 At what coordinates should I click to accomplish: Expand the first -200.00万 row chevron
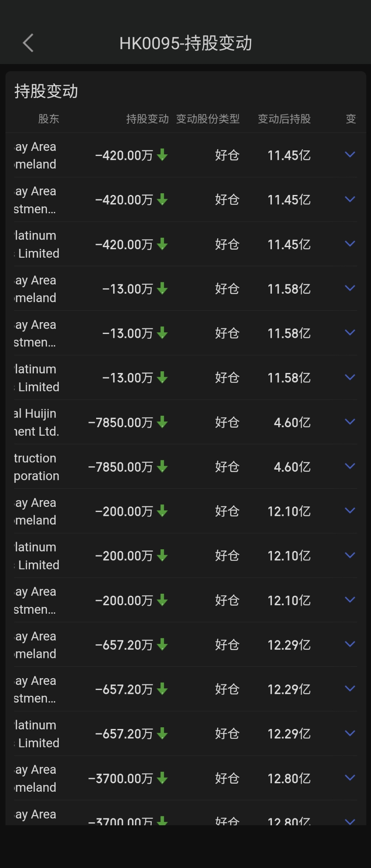[350, 511]
